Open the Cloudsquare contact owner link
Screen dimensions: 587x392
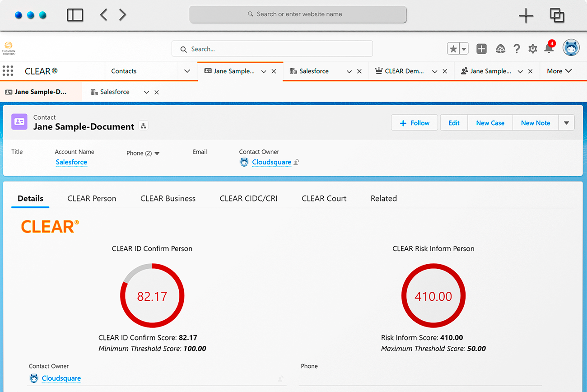tap(272, 162)
